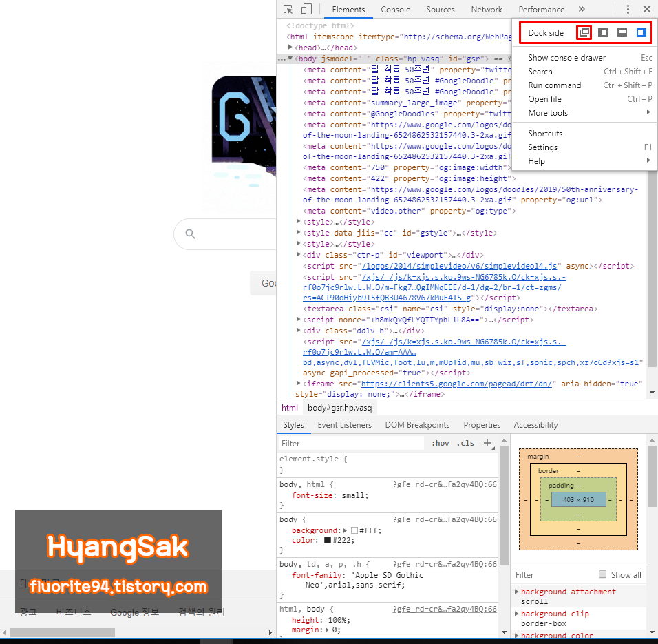Screen dimensions: 658x644
Task: Click the new style rule plus icon
Action: (487, 443)
